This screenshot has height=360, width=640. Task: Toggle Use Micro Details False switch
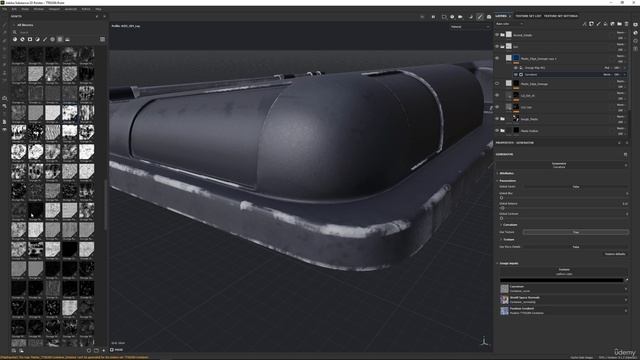(576, 247)
